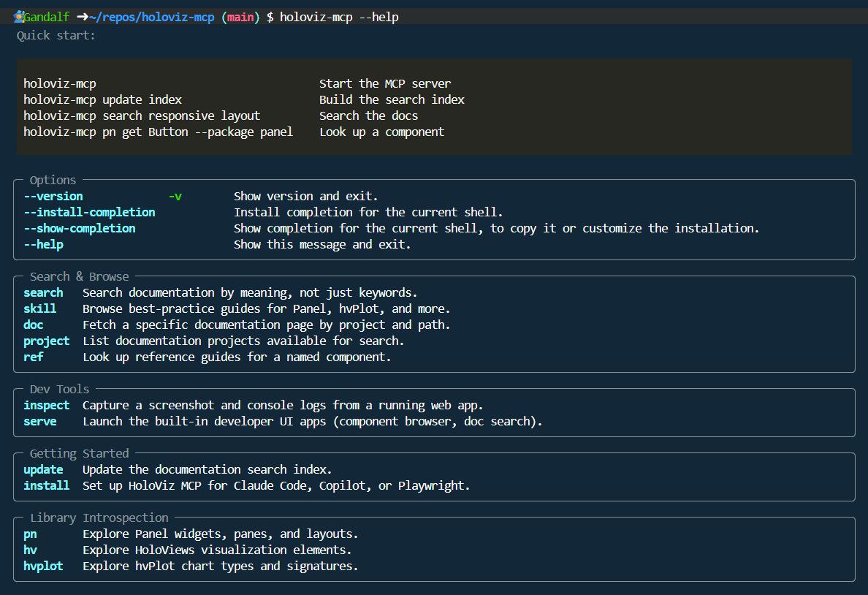Click 'Explore hvPlot chart types and signatures.' text
Screen dimensions: 868x595
[x=221, y=566]
